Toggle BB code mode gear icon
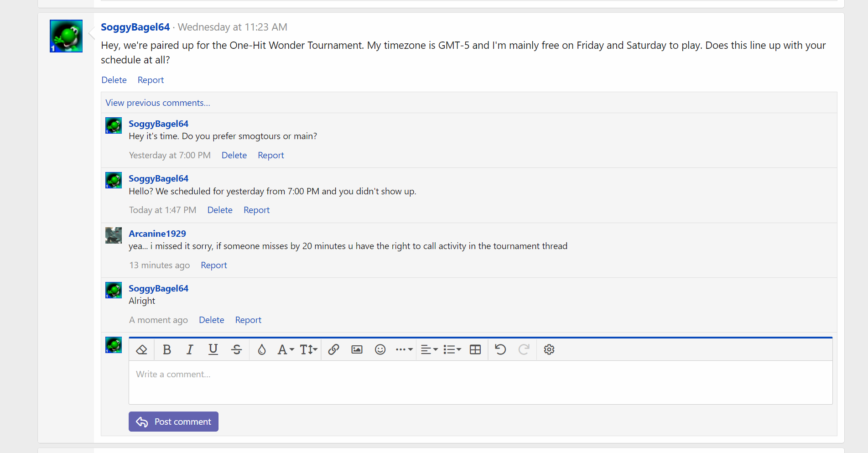This screenshot has width=868, height=453. point(549,349)
